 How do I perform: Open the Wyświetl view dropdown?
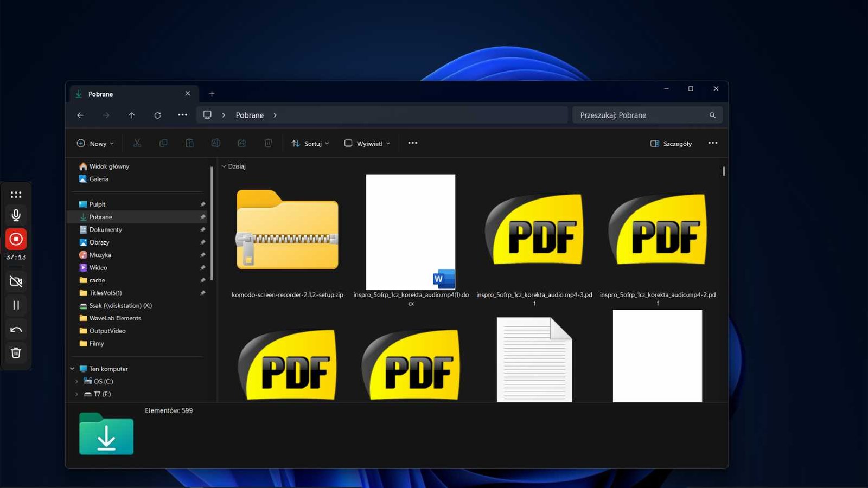pyautogui.click(x=367, y=143)
